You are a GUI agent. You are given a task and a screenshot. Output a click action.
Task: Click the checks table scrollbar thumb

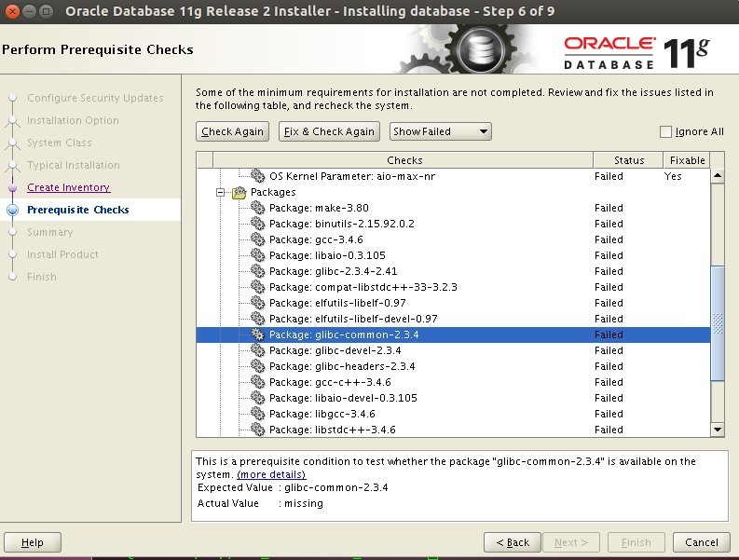(x=718, y=323)
